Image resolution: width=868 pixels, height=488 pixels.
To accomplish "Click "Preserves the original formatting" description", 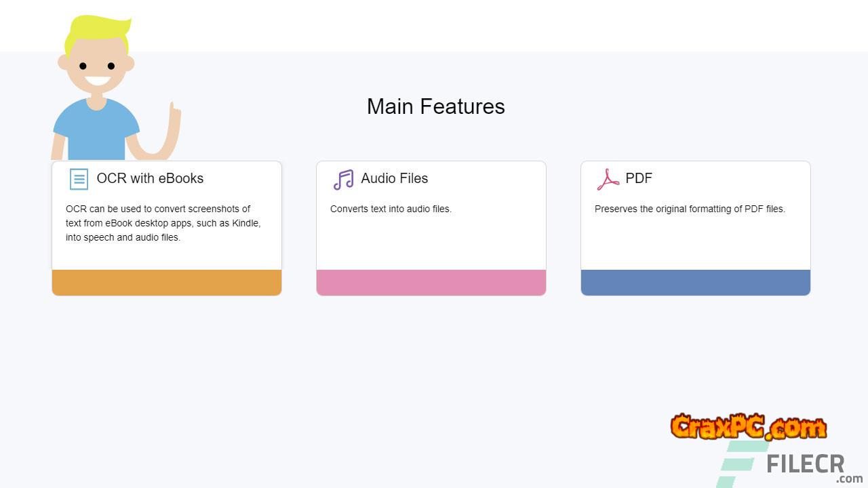I will coord(690,209).
